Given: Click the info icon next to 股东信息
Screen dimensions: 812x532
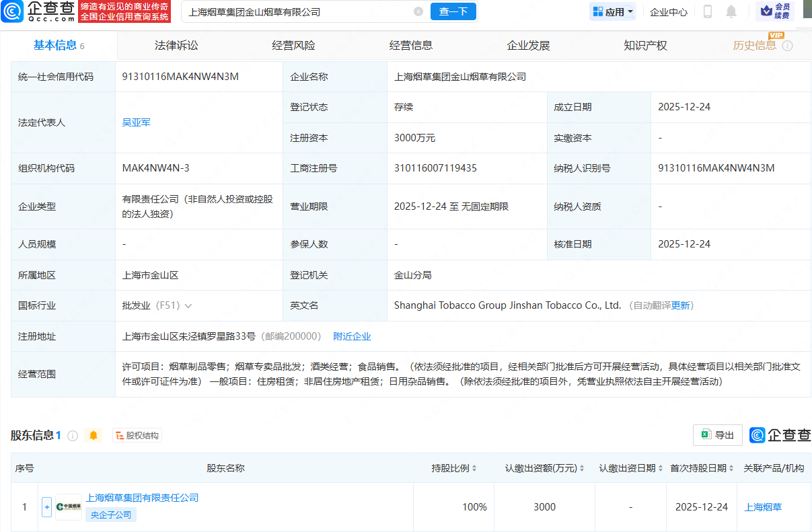Looking at the screenshot, I should (x=73, y=436).
